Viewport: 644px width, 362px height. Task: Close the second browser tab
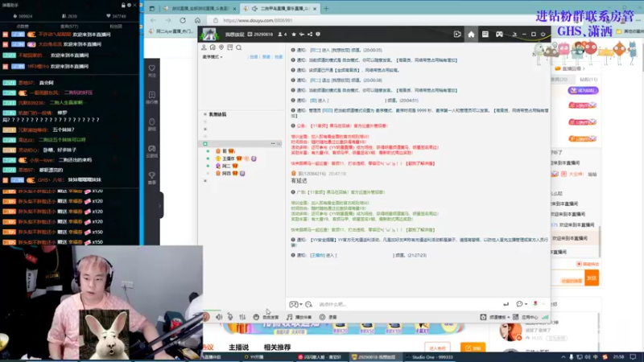(x=315, y=9)
